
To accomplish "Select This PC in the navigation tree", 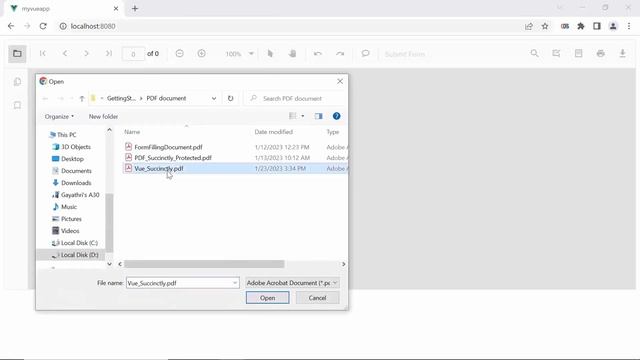I will [x=62, y=135].
